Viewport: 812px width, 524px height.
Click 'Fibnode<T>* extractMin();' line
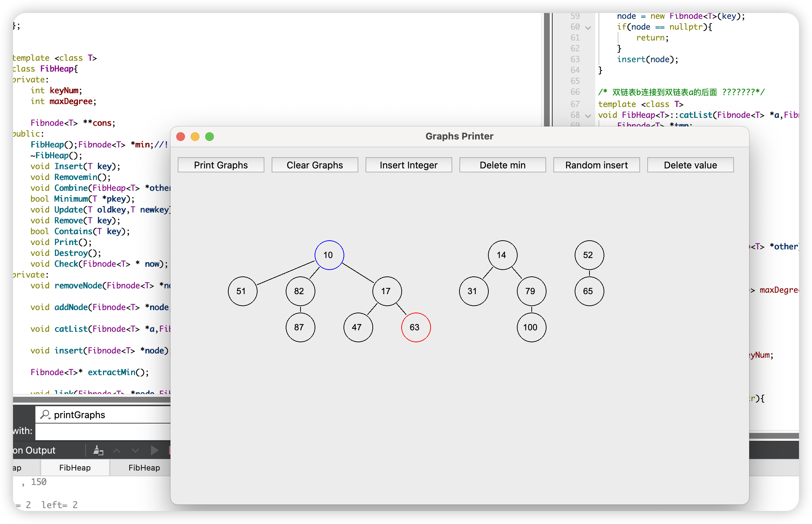tap(90, 372)
